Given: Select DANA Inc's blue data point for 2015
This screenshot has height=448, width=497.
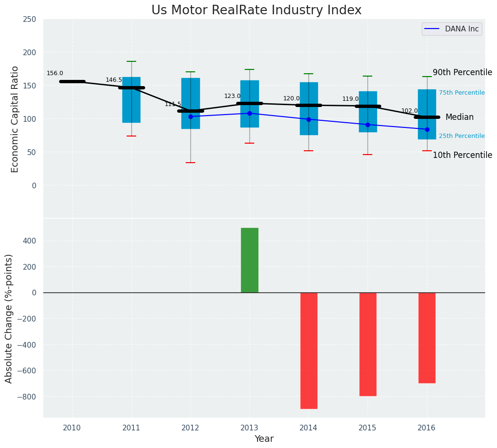Looking at the screenshot, I should (368, 125).
